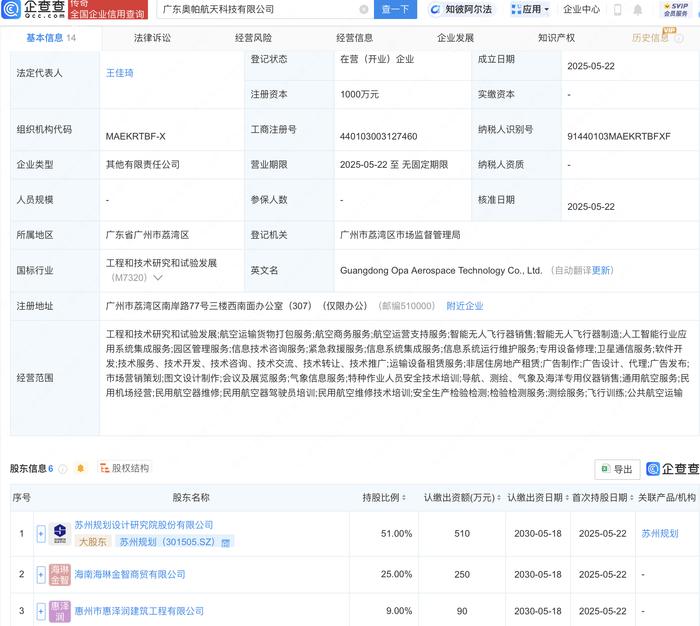Select organization code MAEKRTBF-X
This screenshot has height=626, width=700.
tap(135, 136)
